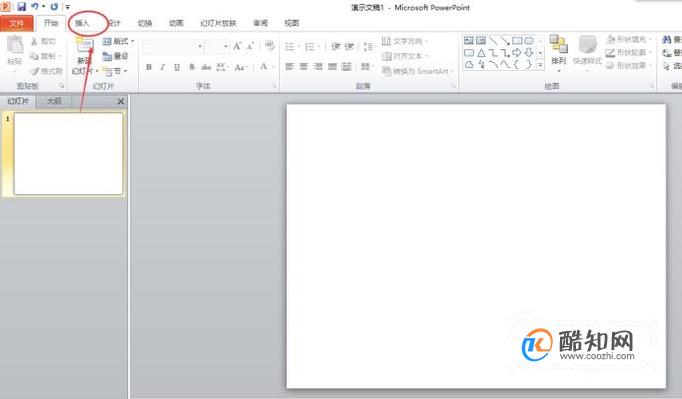Click the Copy (复制) icon
The image size is (682, 399).
[34, 56]
